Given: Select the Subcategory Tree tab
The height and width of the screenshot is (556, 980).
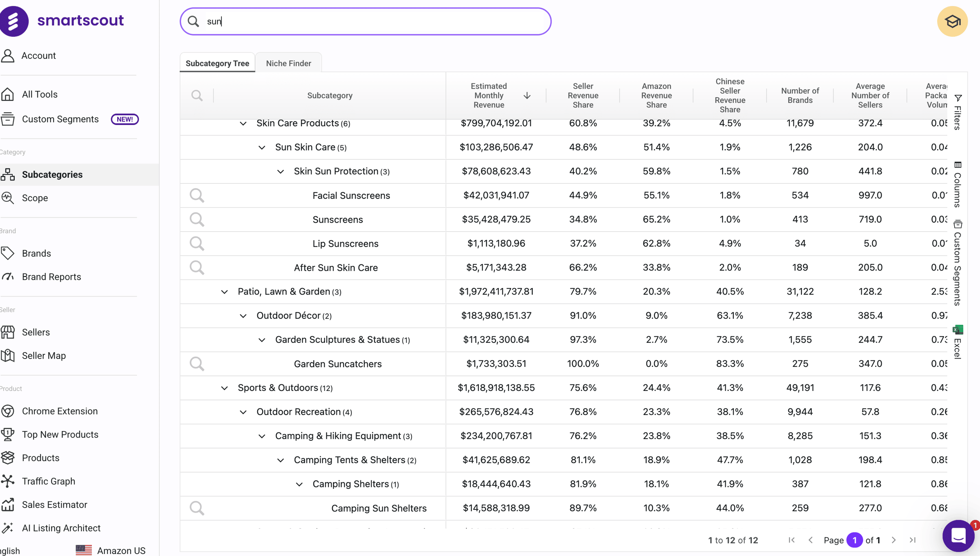Looking at the screenshot, I should [217, 63].
